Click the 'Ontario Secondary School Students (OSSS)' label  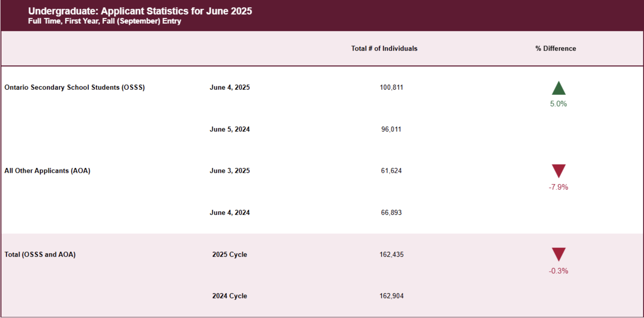point(75,87)
